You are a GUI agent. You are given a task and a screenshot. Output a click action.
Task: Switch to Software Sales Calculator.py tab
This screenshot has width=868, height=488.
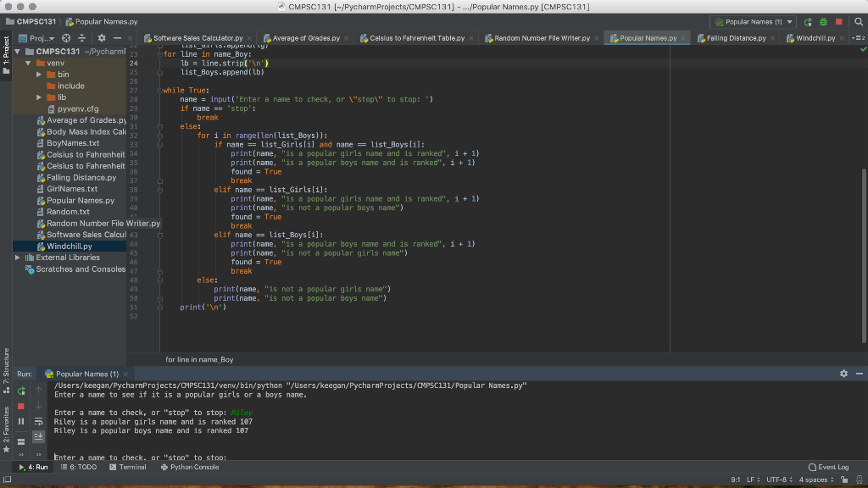tap(198, 38)
